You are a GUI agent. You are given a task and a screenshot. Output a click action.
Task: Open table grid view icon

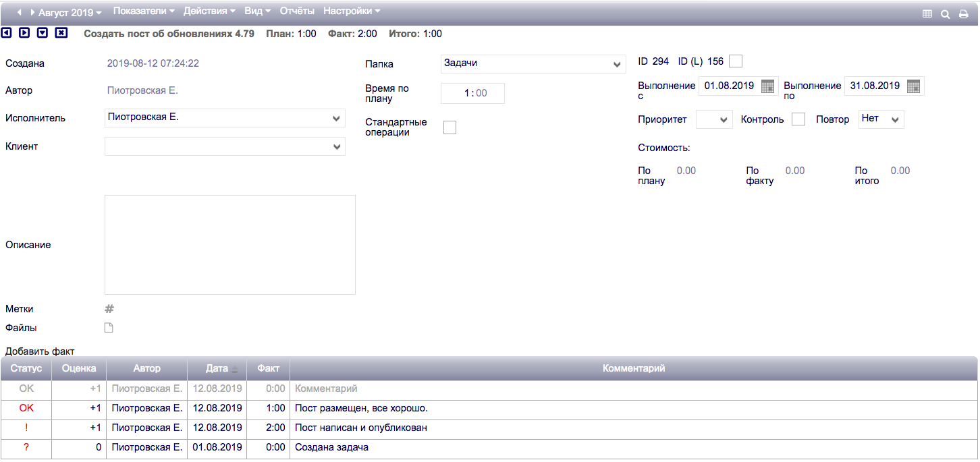pos(927,13)
